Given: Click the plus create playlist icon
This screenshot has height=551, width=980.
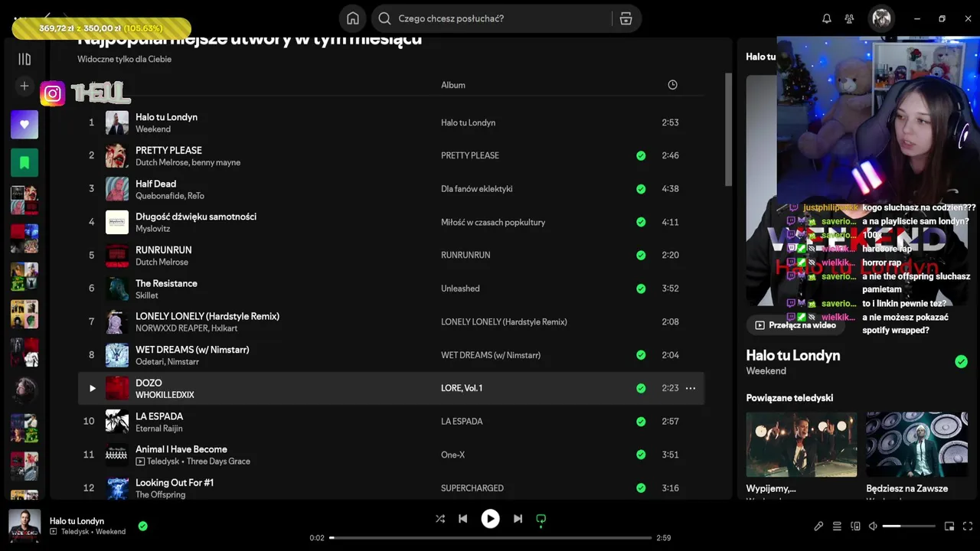Looking at the screenshot, I should pos(24,86).
